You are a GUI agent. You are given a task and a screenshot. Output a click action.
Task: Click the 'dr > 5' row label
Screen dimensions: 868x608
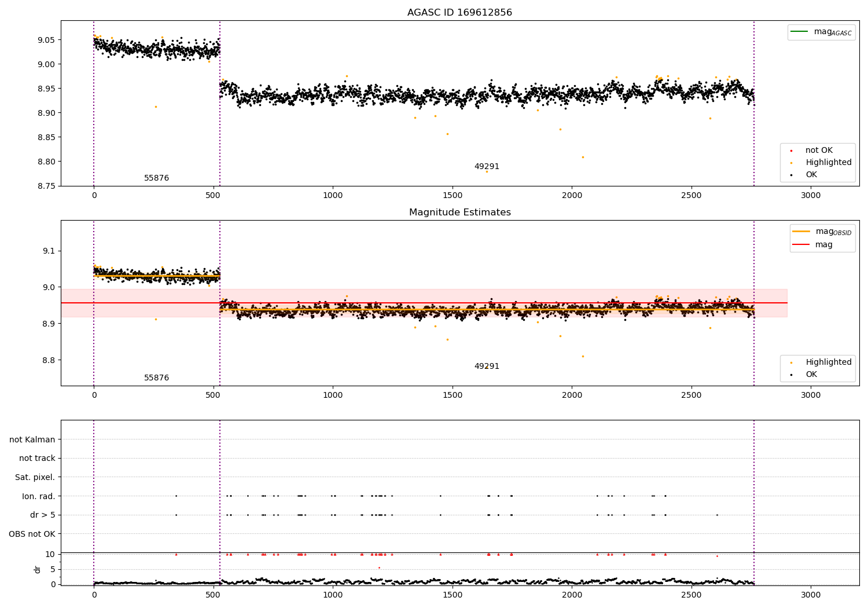coord(43,515)
